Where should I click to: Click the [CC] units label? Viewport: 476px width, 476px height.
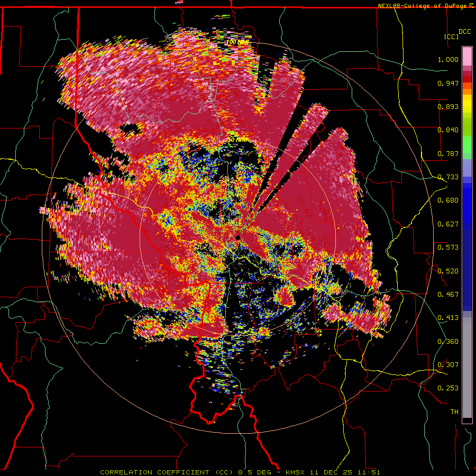click(x=452, y=36)
